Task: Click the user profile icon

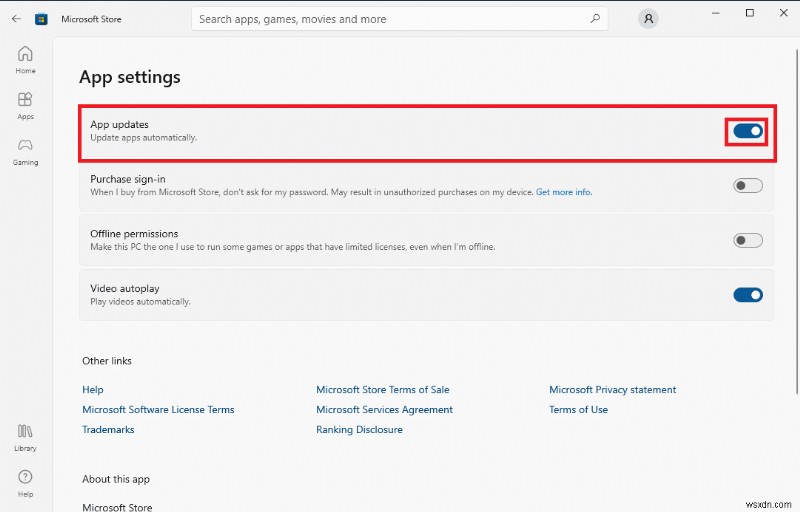Action: 649,18
